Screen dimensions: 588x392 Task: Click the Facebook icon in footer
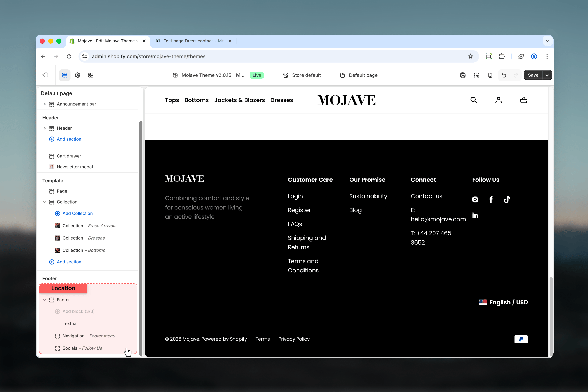click(491, 199)
